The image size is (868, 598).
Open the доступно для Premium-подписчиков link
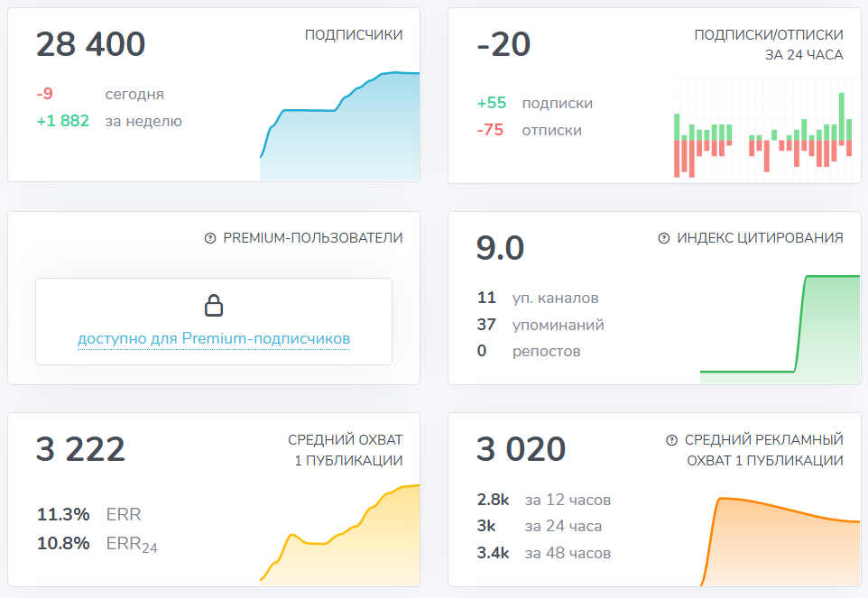click(213, 337)
